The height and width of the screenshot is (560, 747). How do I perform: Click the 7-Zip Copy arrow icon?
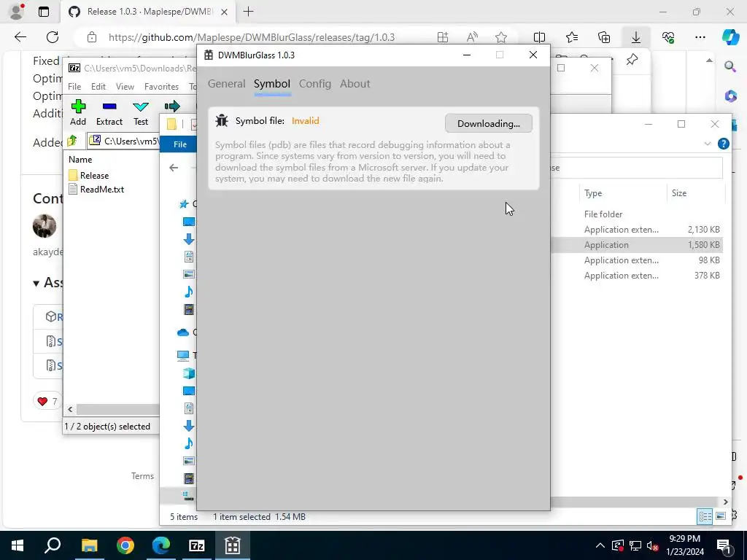point(172,106)
